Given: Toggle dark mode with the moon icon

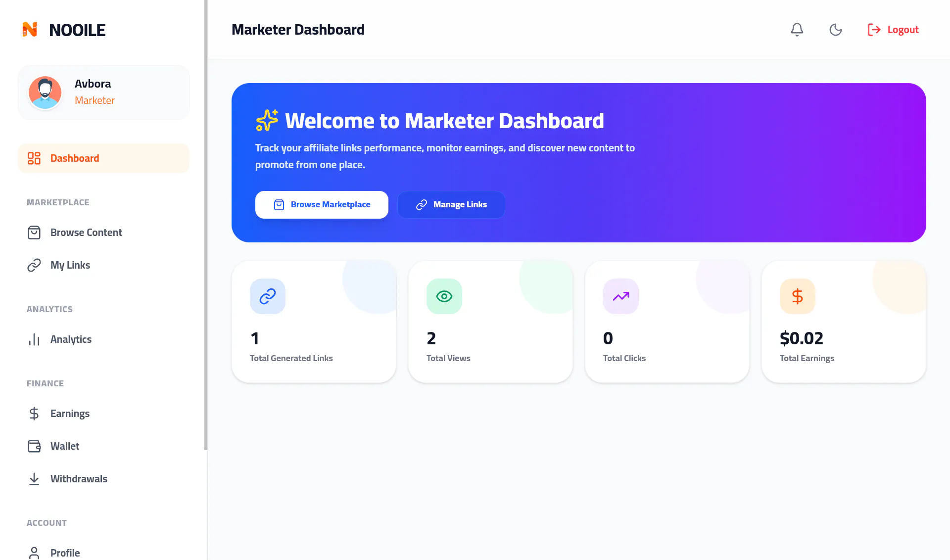Looking at the screenshot, I should pyautogui.click(x=835, y=30).
